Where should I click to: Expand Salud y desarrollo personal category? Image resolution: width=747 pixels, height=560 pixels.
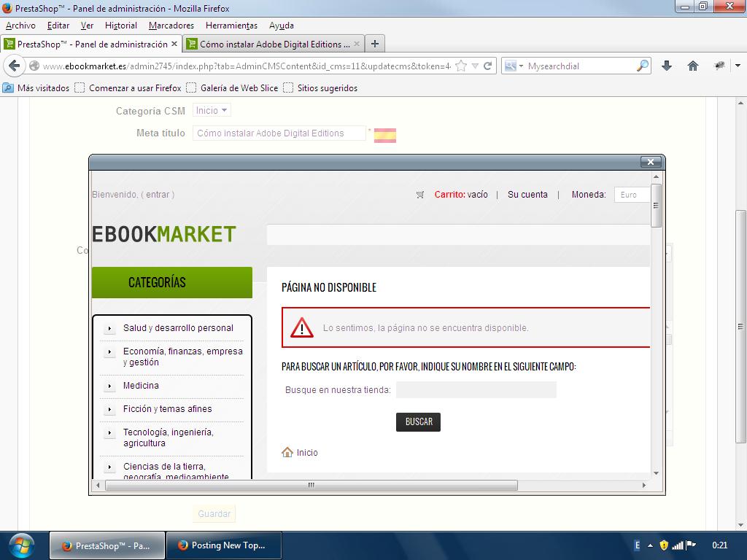click(x=109, y=328)
